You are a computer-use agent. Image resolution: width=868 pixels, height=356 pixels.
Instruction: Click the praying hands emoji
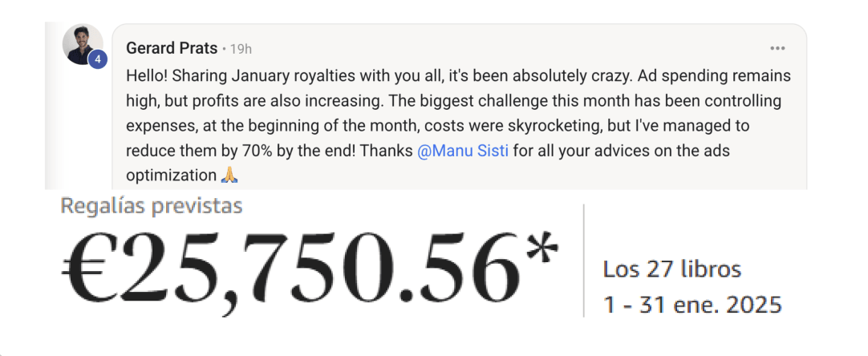(229, 175)
